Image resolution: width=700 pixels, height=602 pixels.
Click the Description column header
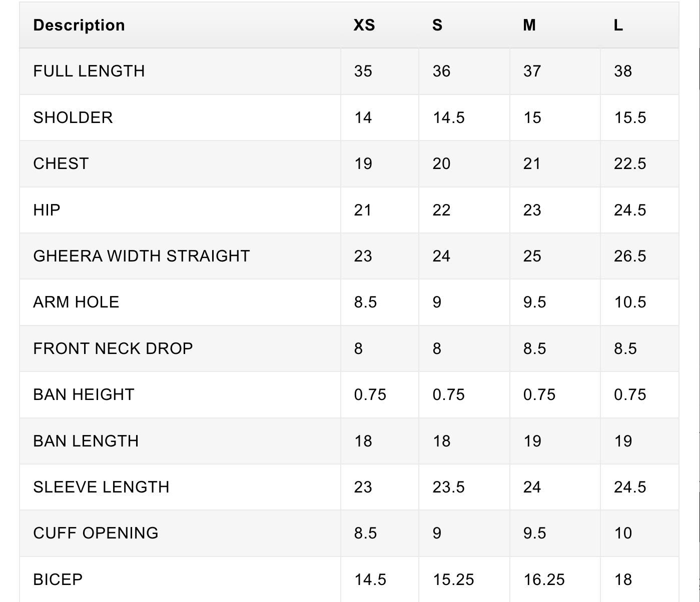click(79, 25)
